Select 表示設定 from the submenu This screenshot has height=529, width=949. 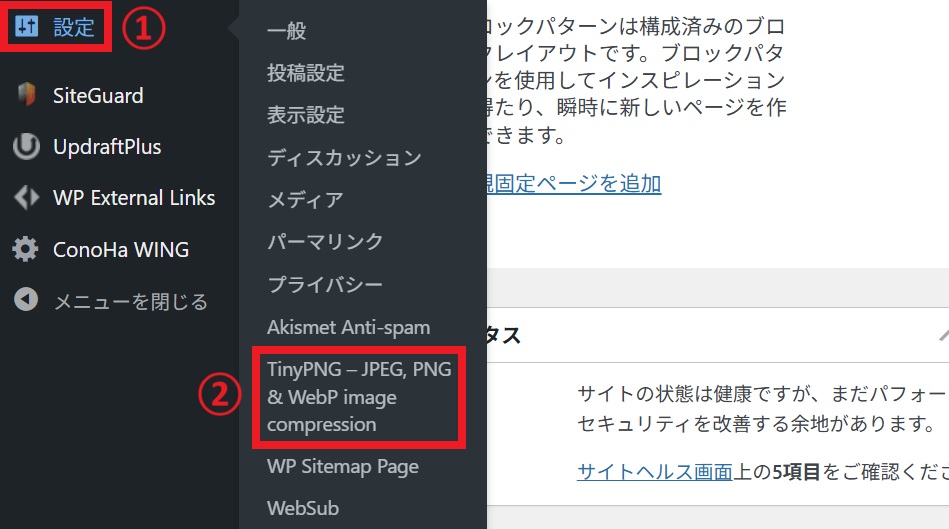coord(306,114)
